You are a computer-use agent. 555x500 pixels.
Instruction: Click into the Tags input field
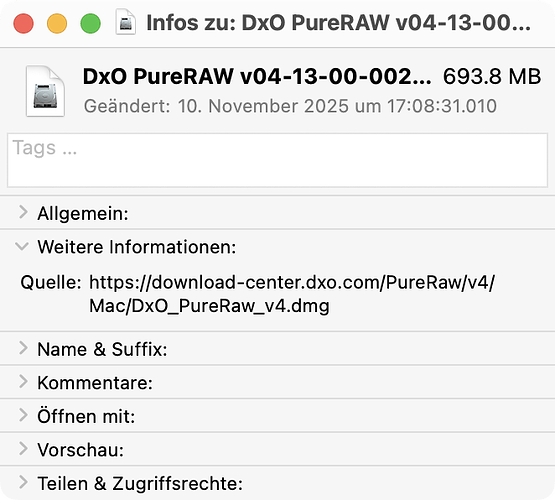[x=278, y=160]
